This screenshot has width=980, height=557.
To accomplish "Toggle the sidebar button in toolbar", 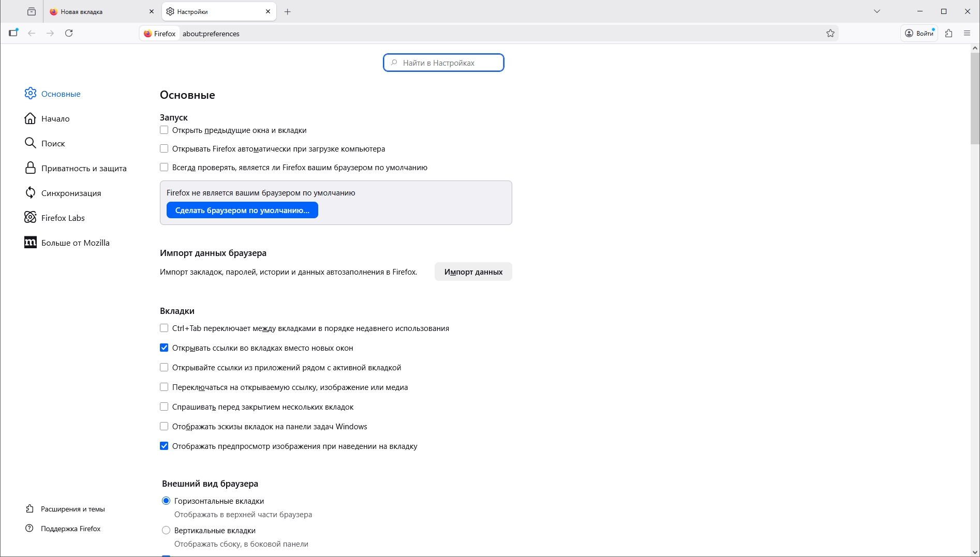I will click(13, 33).
